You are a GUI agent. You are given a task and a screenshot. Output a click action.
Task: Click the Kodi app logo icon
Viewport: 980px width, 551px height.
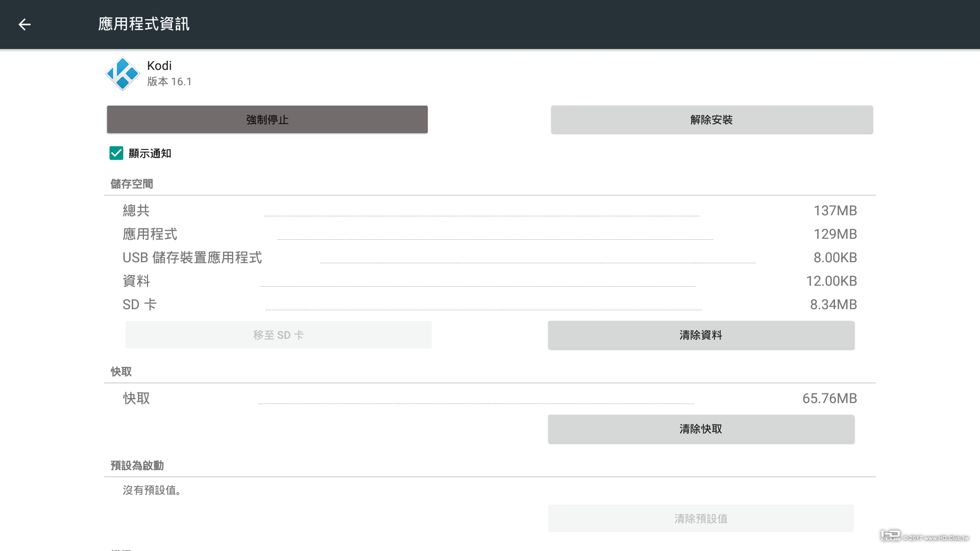click(x=122, y=74)
